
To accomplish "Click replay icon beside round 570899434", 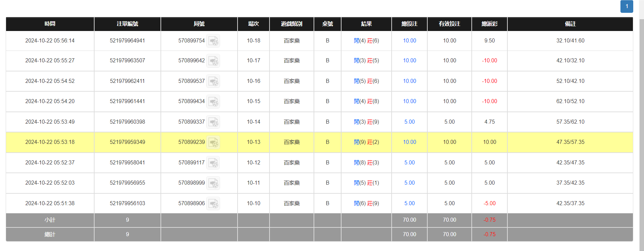I will (213, 102).
